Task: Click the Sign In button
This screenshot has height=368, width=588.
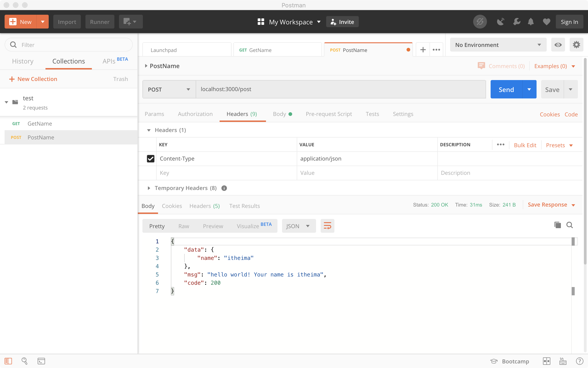Action: [x=569, y=22]
